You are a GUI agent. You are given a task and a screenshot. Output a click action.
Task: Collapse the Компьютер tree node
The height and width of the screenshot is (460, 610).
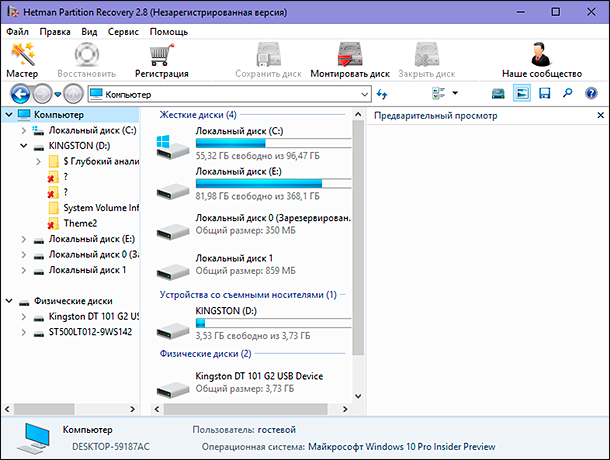pos(9,115)
